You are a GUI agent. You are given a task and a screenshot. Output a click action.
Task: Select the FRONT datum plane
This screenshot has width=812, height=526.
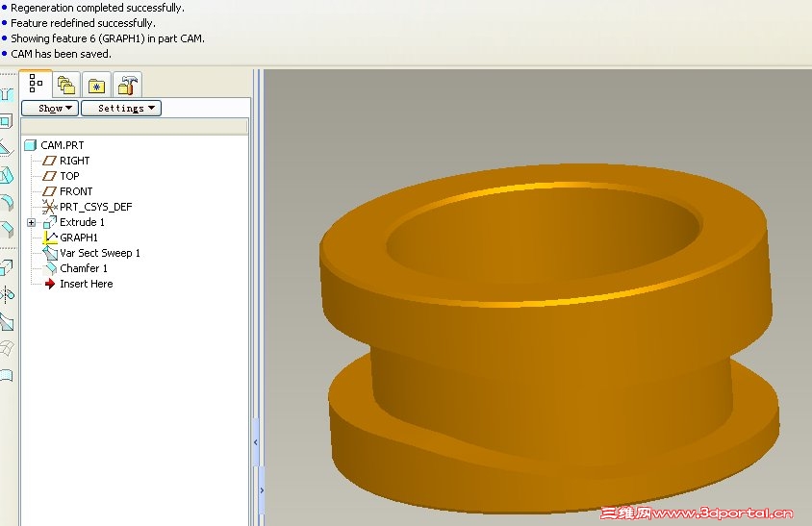click(x=67, y=191)
